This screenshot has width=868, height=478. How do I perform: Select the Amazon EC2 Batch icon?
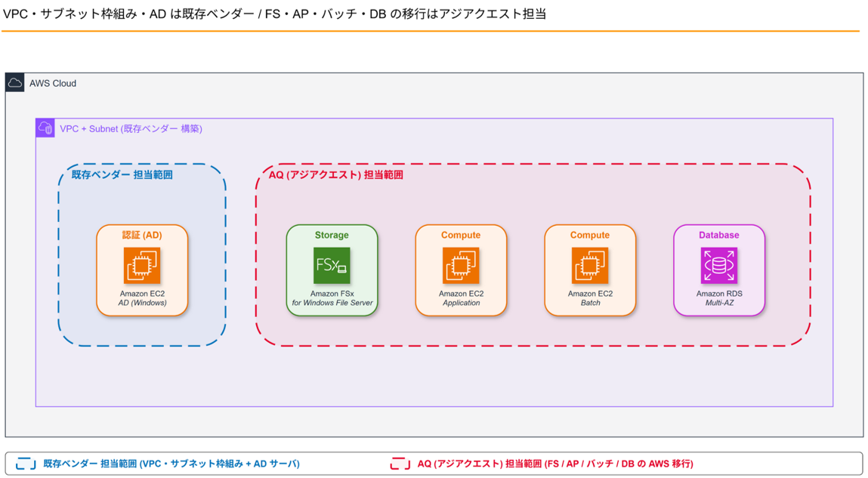click(590, 266)
